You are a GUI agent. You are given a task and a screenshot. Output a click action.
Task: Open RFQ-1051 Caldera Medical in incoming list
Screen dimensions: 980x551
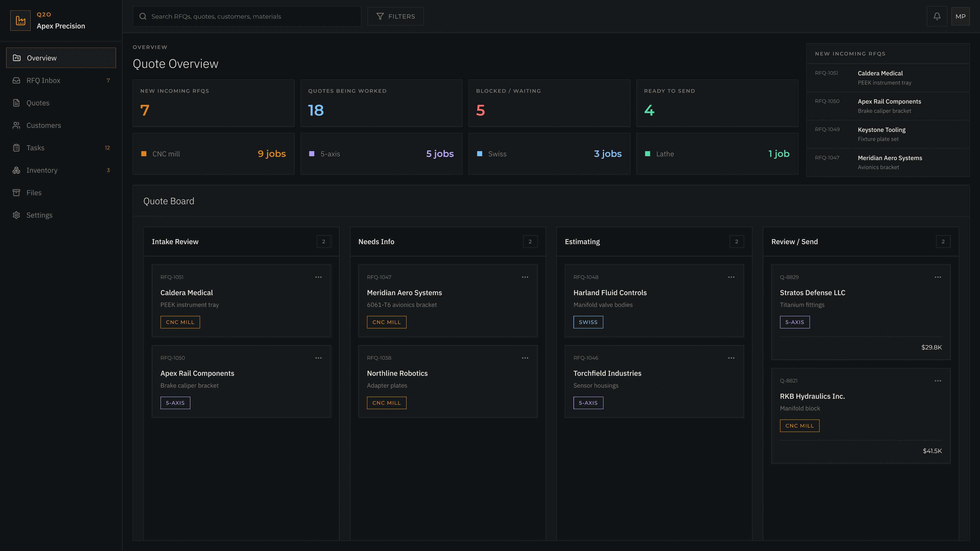(888, 78)
